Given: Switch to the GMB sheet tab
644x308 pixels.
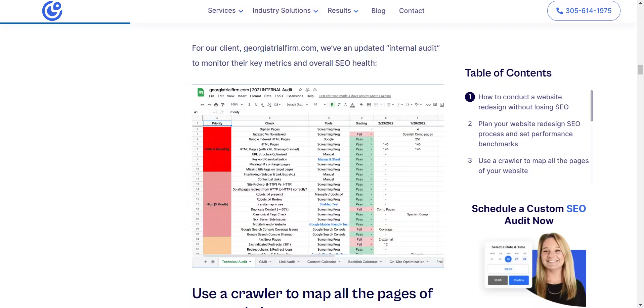Looking at the screenshot, I should [265, 262].
